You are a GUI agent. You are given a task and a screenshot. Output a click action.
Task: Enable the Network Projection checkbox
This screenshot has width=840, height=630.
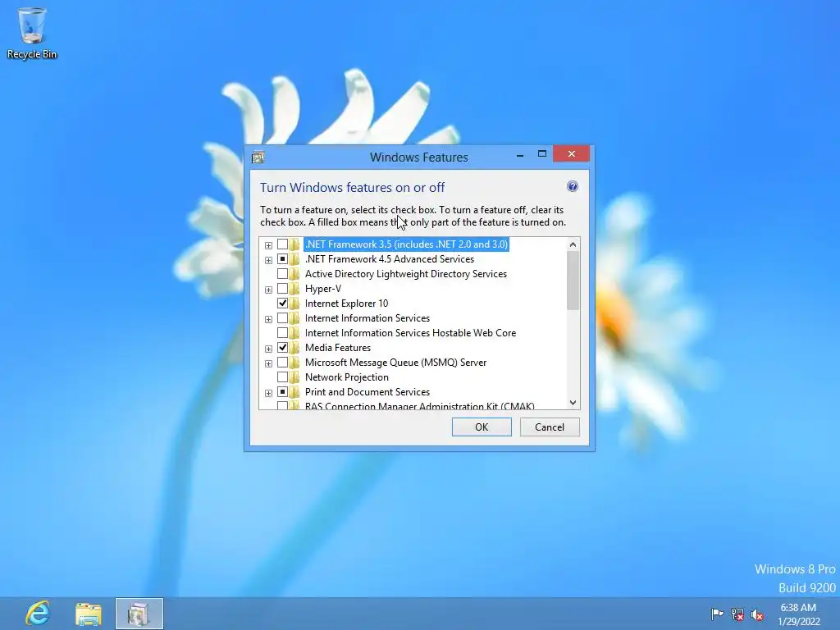tap(282, 377)
